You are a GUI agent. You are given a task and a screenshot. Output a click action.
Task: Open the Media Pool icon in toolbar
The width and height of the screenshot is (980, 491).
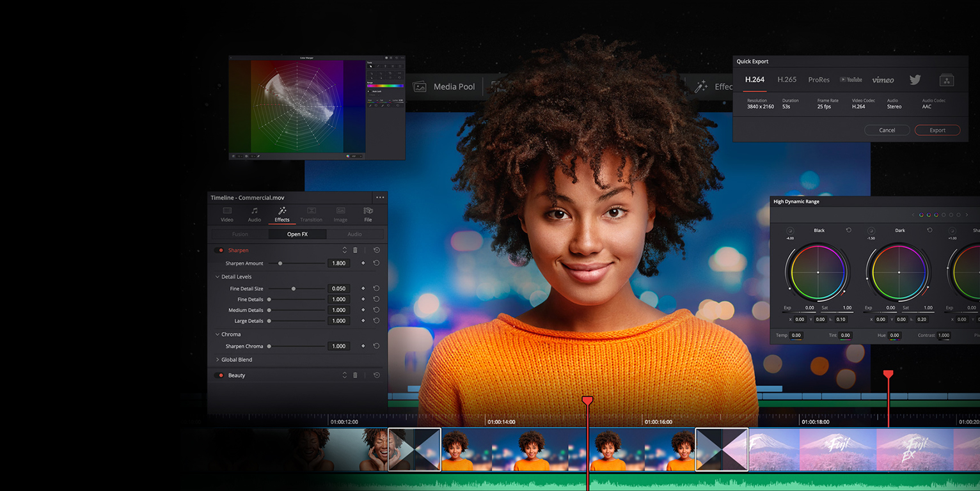point(420,87)
